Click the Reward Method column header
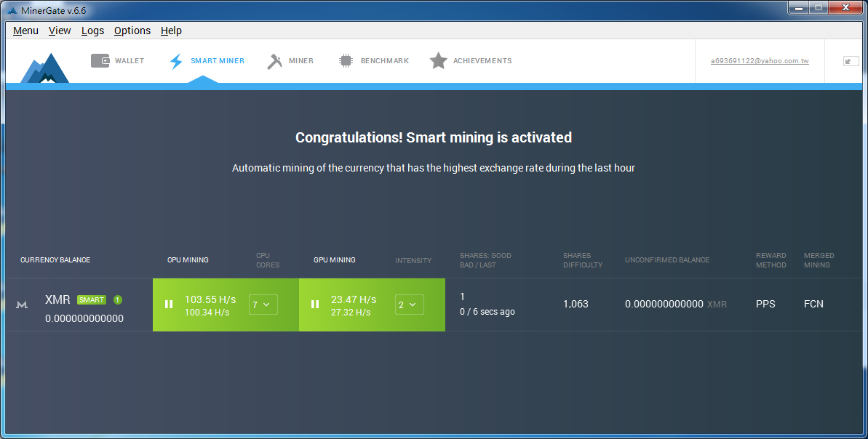This screenshot has width=868, height=439. 771,260
